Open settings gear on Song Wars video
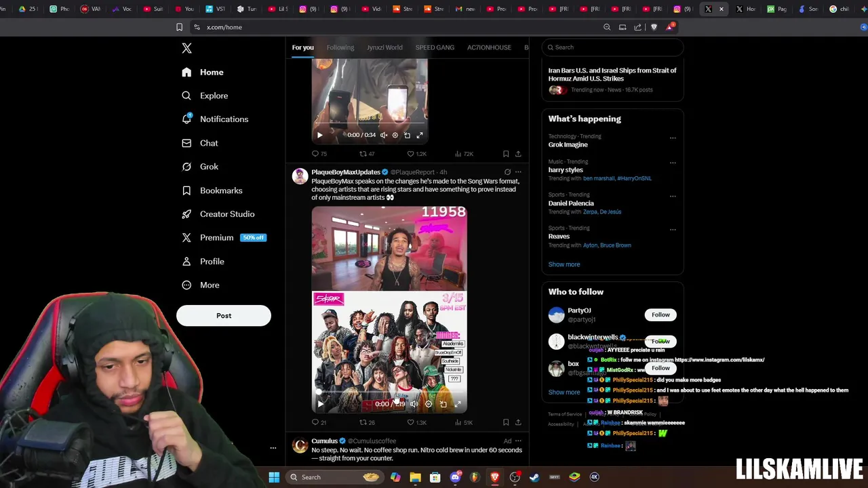868x488 pixels. tap(429, 404)
